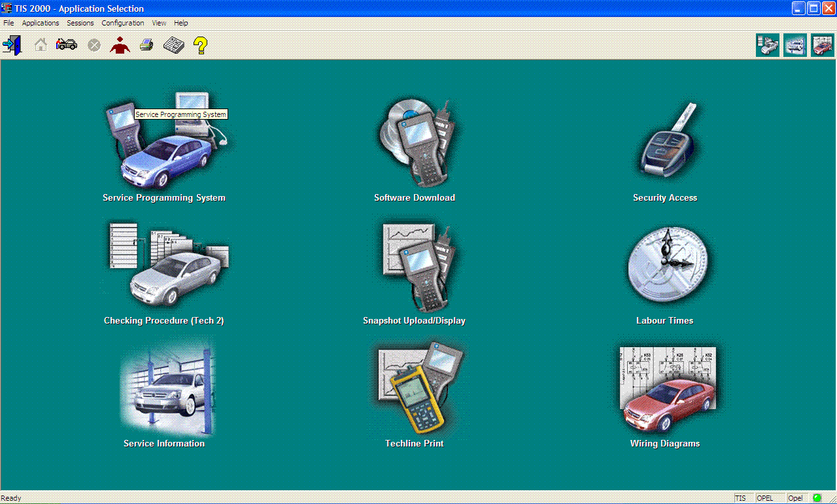Viewport: 837px width, 504px height.
Task: Open Wiring Diagrams shortcut in top-right toolbar
Action: (x=823, y=45)
